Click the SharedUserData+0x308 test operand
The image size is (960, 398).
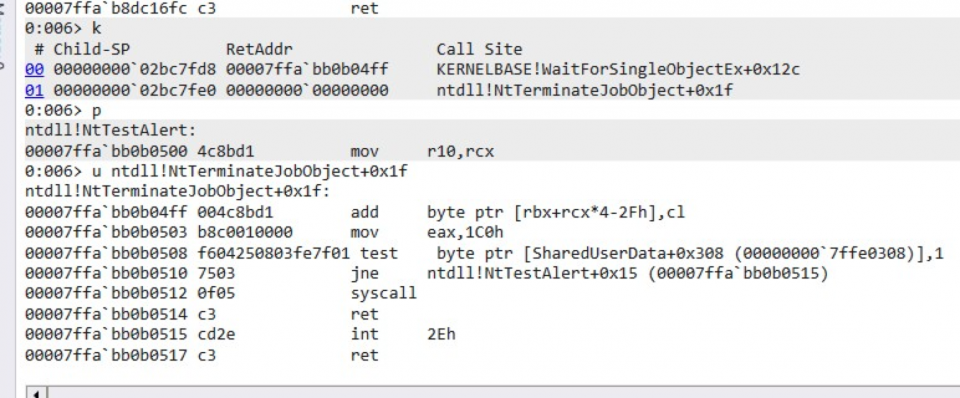click(x=689, y=253)
